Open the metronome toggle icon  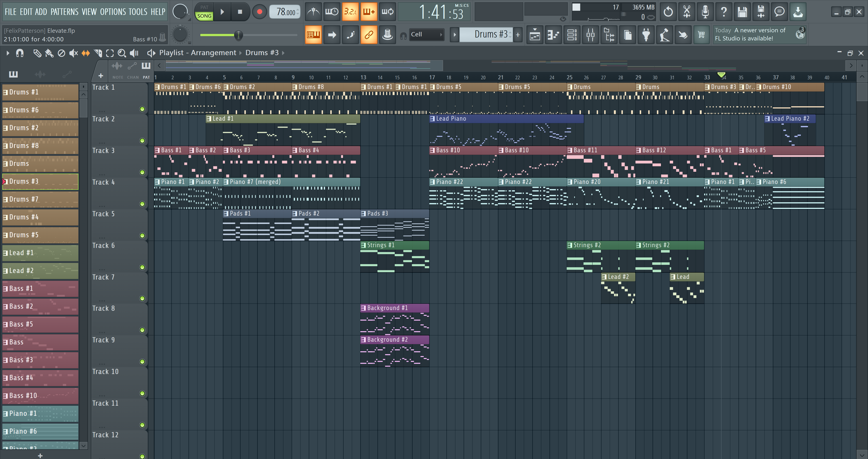313,12
